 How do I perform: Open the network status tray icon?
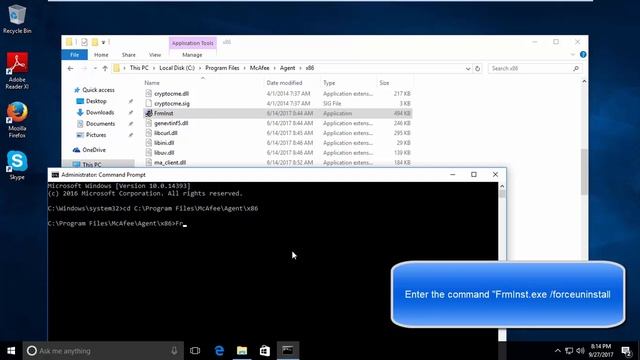point(569,351)
